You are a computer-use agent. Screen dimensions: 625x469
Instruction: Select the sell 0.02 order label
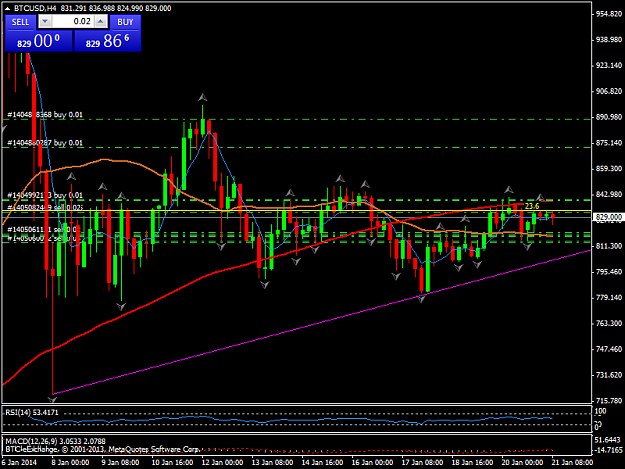45,207
